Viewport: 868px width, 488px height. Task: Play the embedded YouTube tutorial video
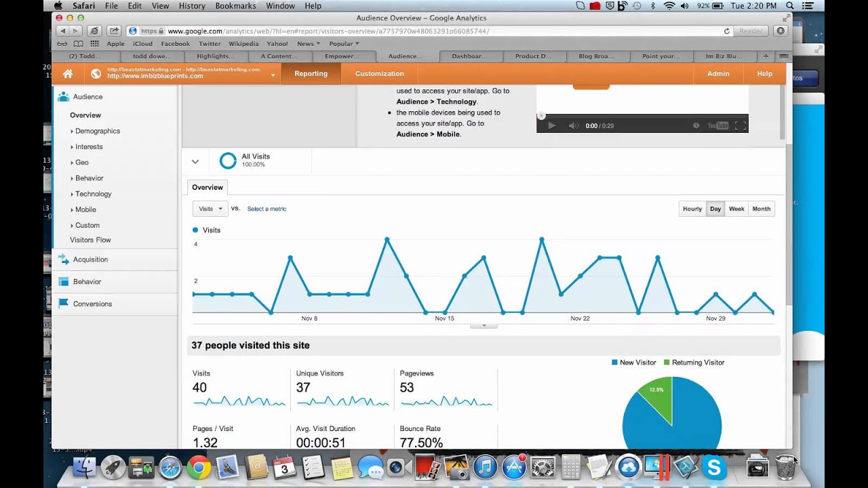pyautogui.click(x=551, y=125)
